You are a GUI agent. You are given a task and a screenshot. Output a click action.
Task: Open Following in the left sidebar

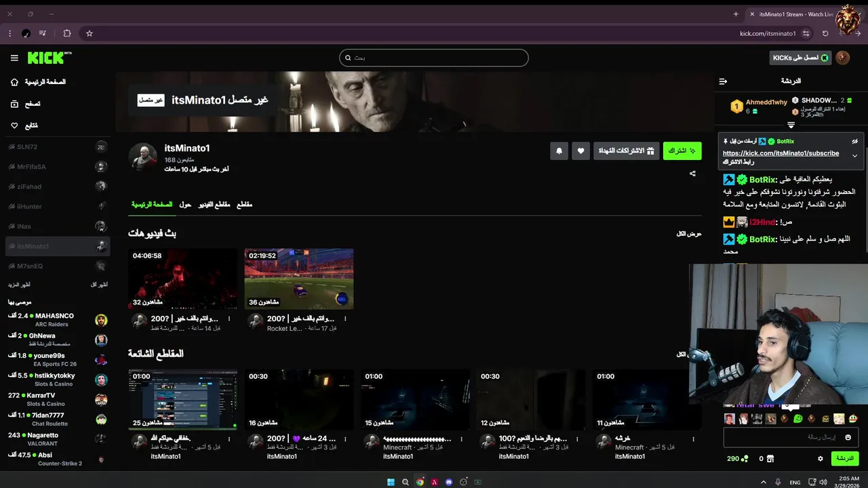(x=24, y=125)
